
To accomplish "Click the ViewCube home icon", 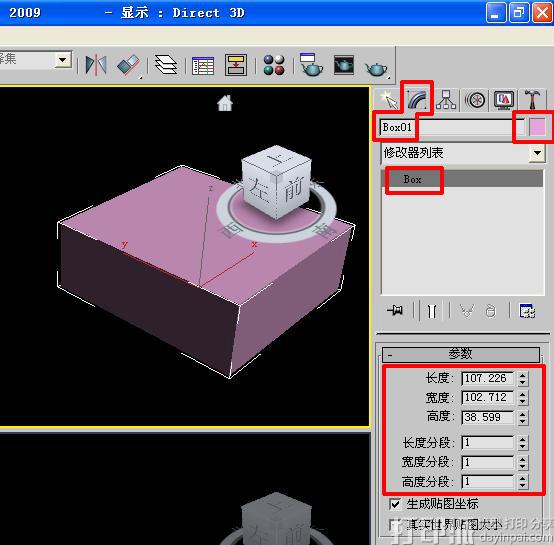I will pos(225,103).
